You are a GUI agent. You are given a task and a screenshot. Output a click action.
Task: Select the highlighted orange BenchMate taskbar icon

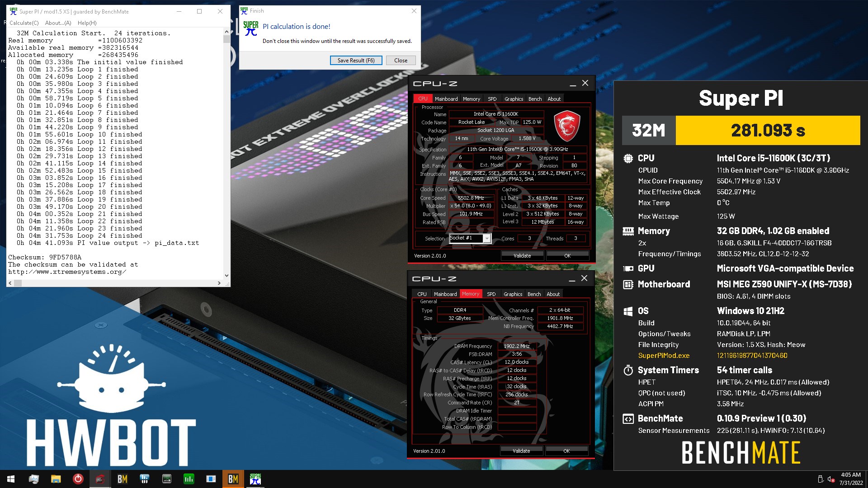[x=233, y=479]
